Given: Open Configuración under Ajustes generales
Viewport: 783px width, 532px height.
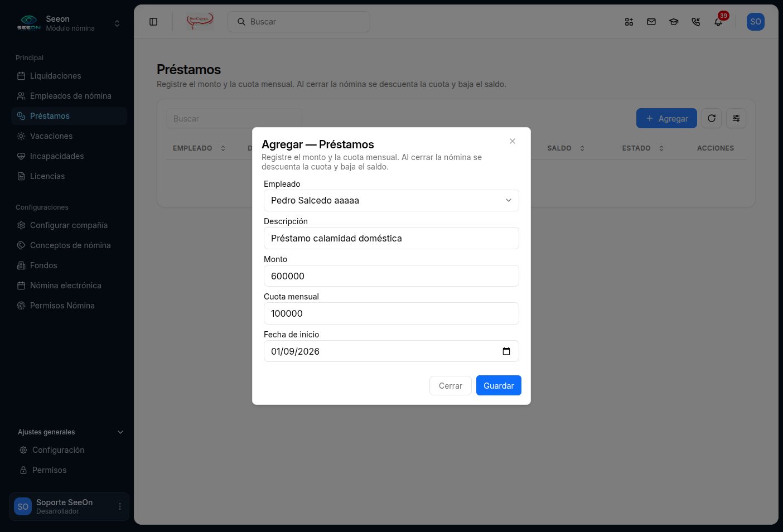Looking at the screenshot, I should 71,450.
